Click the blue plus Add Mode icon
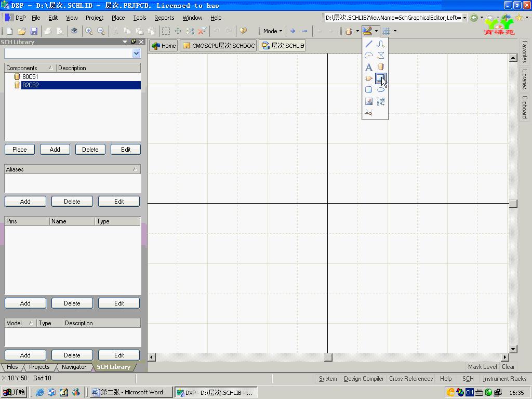The image size is (532, 399). [293, 31]
